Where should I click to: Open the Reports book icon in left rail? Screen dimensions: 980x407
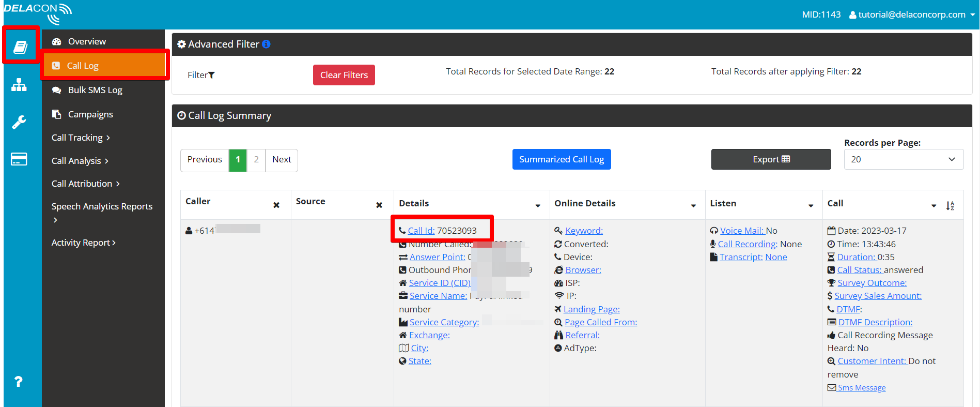click(x=20, y=47)
